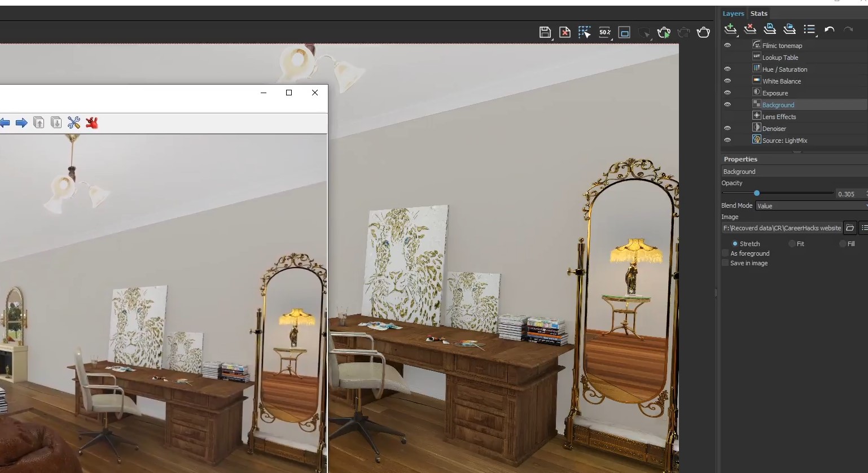Select the Fit radio button
The image size is (868, 473).
pos(792,244)
